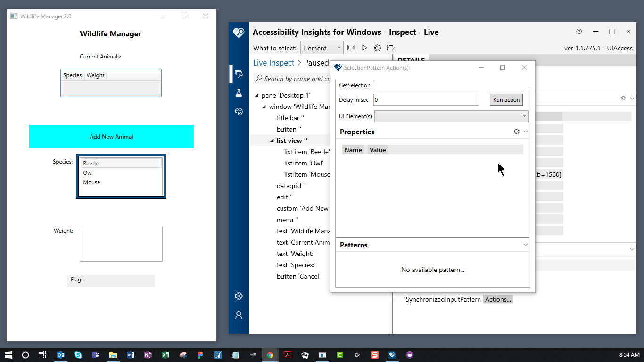644x362 pixels.
Task: Click the Weight column header in grid
Action: [x=96, y=75]
